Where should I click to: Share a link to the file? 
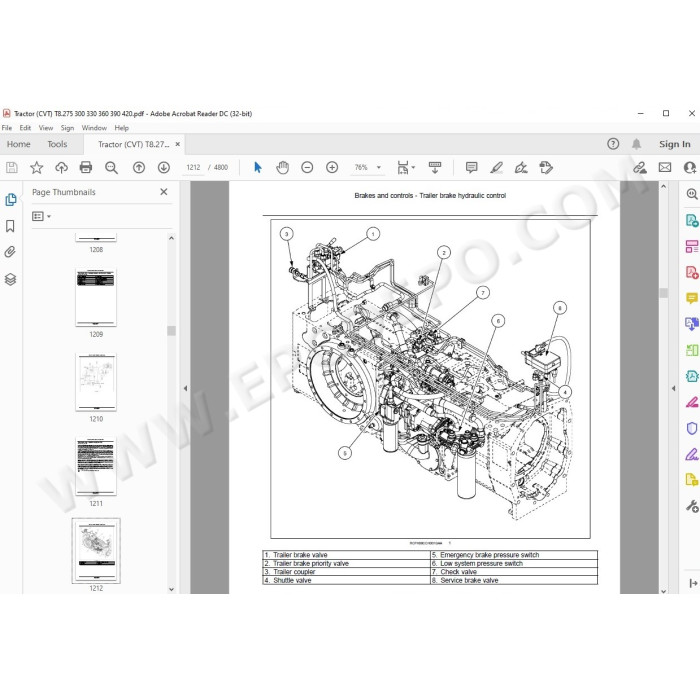point(640,167)
